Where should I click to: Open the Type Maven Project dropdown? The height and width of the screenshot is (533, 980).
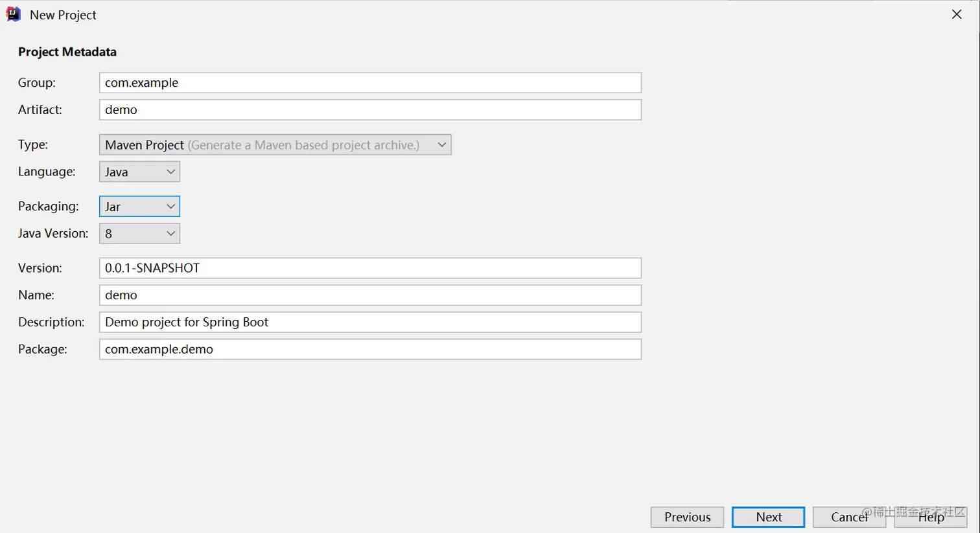[x=275, y=145]
